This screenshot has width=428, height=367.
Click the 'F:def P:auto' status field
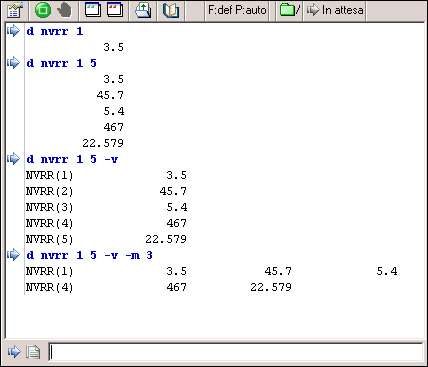237,10
